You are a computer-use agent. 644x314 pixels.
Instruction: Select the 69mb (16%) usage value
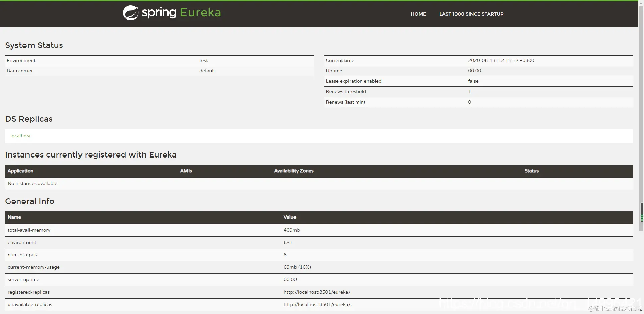(297, 267)
